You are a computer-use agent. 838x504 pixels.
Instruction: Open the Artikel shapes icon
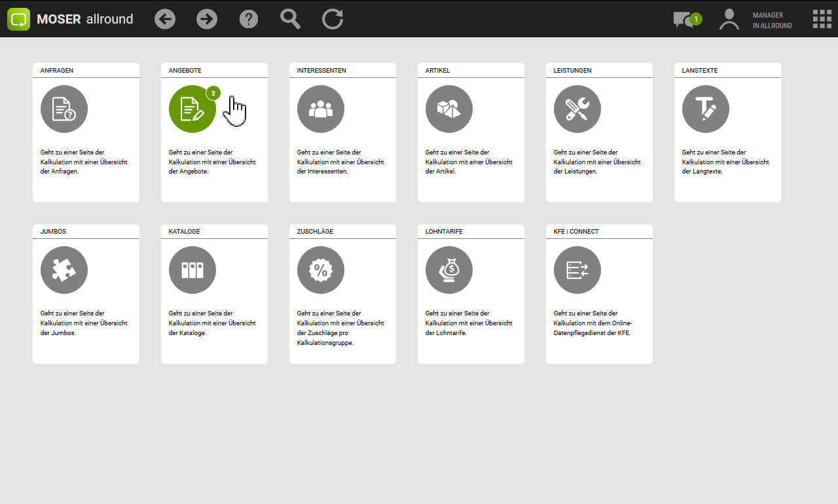coord(449,109)
